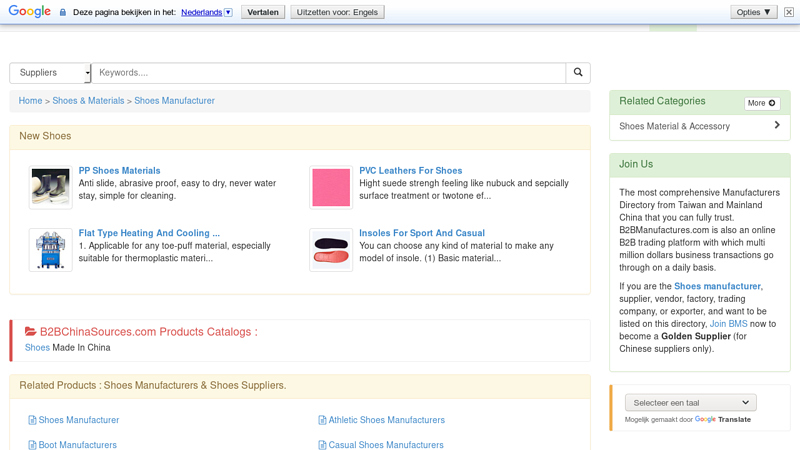
Task: Expand the Shoes Material & Accessory chevron
Action: [777, 126]
